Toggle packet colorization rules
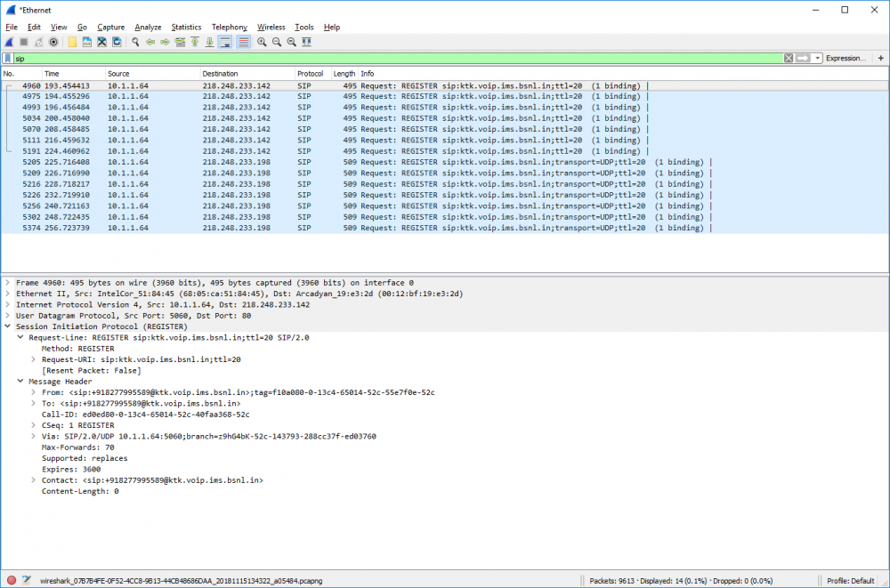890x588 pixels. pos(243,42)
